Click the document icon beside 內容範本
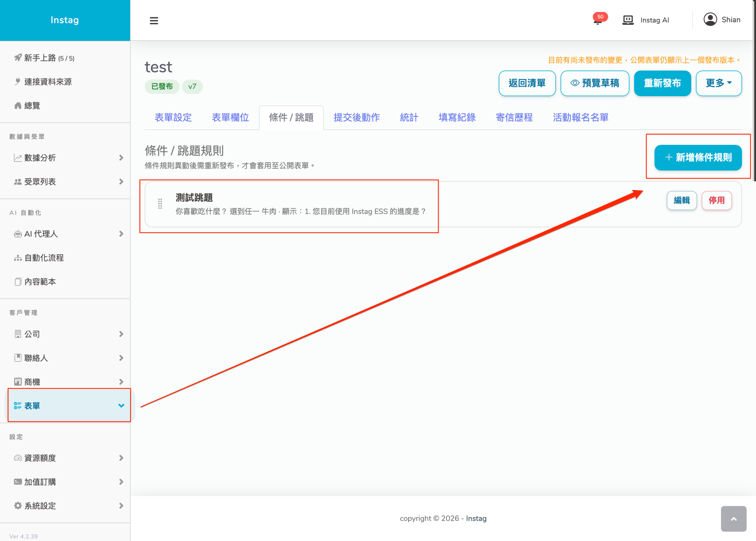Image resolution: width=756 pixels, height=541 pixels. [x=18, y=282]
